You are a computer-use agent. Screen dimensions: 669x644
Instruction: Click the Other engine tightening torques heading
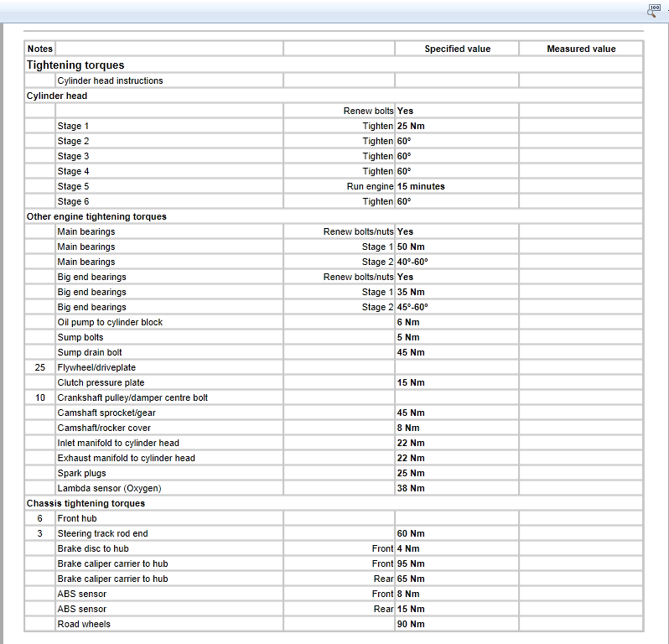point(96,216)
